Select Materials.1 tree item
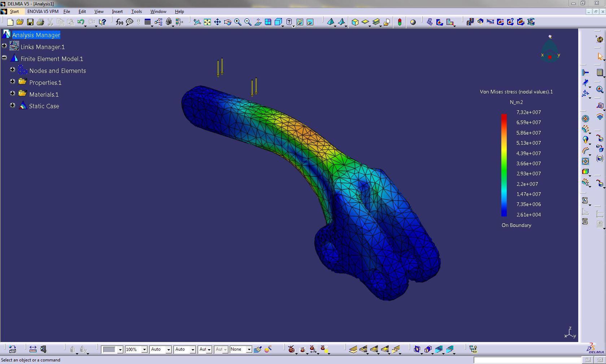The height and width of the screenshot is (364, 606). (x=44, y=95)
